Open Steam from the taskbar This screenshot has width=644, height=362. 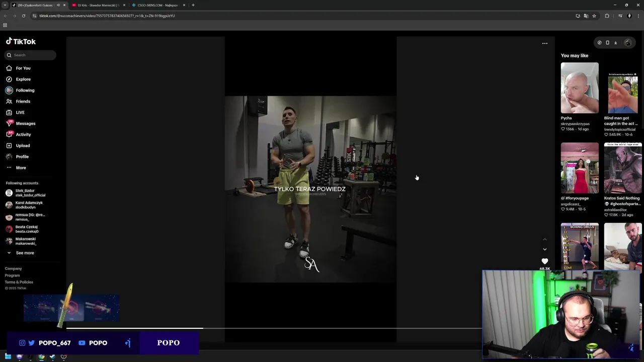point(52,356)
